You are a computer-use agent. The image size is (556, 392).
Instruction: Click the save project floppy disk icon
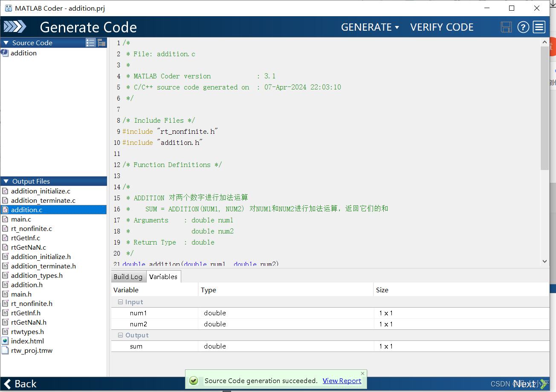(x=506, y=27)
